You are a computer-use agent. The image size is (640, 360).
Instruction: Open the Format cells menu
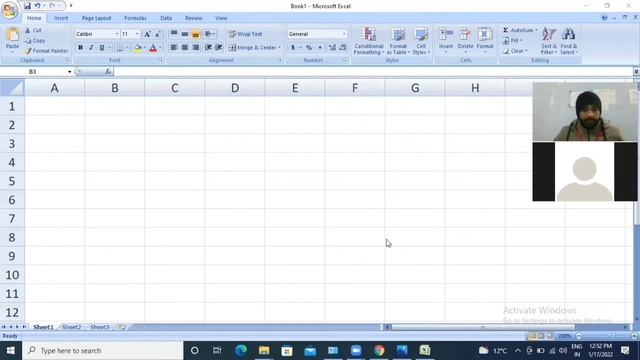(485, 40)
